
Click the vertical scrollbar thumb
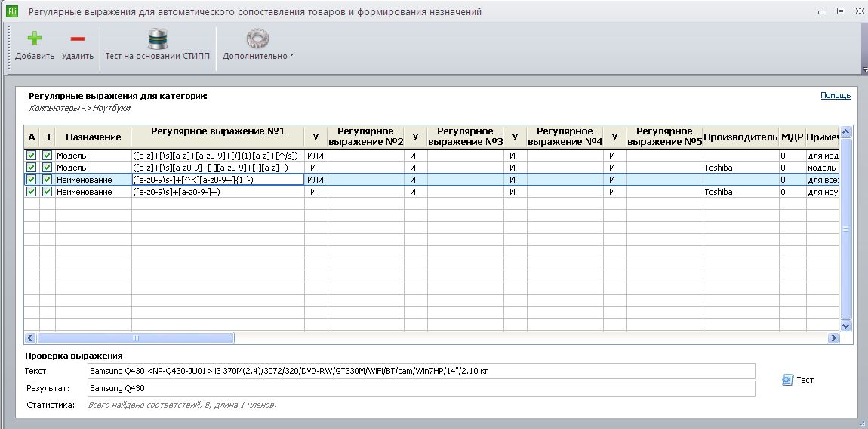pos(845,229)
